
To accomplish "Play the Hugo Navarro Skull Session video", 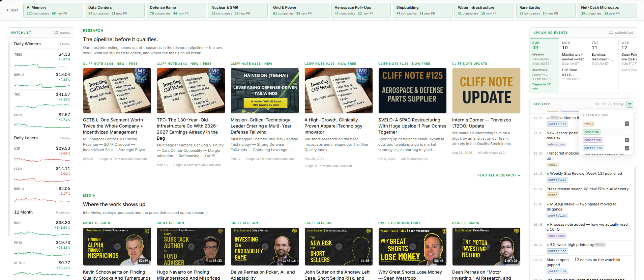I will point(191,247).
